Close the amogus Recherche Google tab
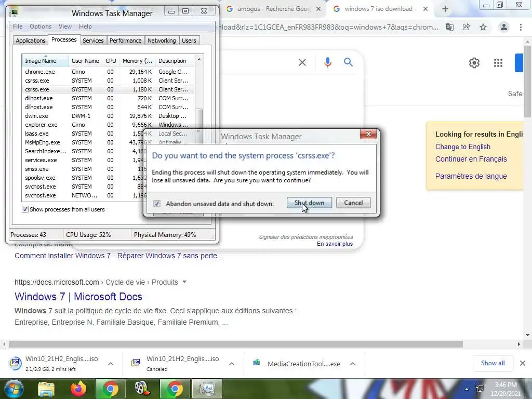Viewport: 532px width, 399px height. pos(318,9)
